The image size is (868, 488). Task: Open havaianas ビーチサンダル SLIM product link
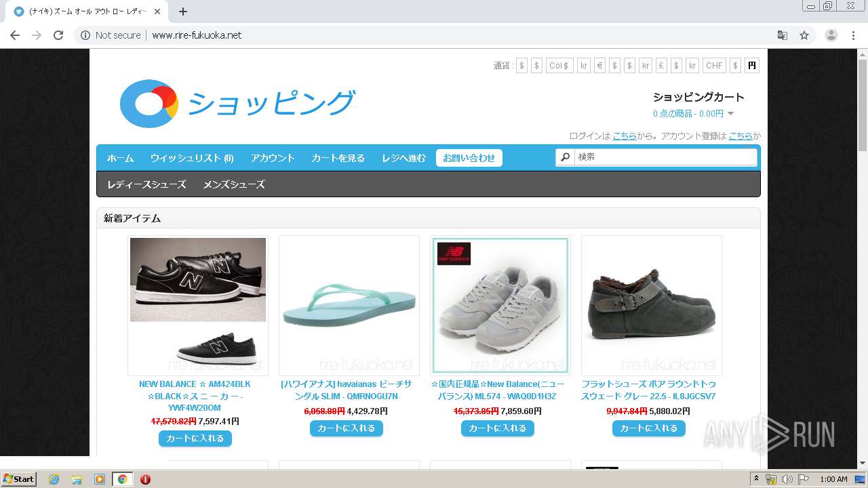[347, 390]
